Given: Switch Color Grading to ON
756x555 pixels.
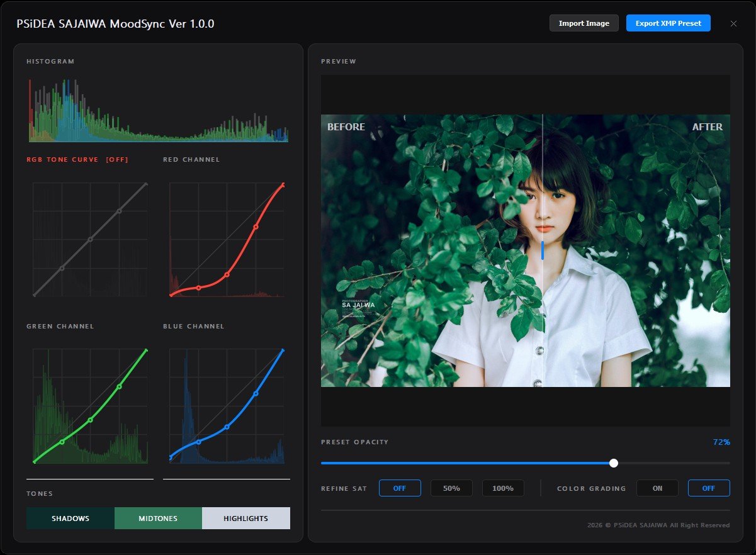Looking at the screenshot, I should pyautogui.click(x=657, y=488).
